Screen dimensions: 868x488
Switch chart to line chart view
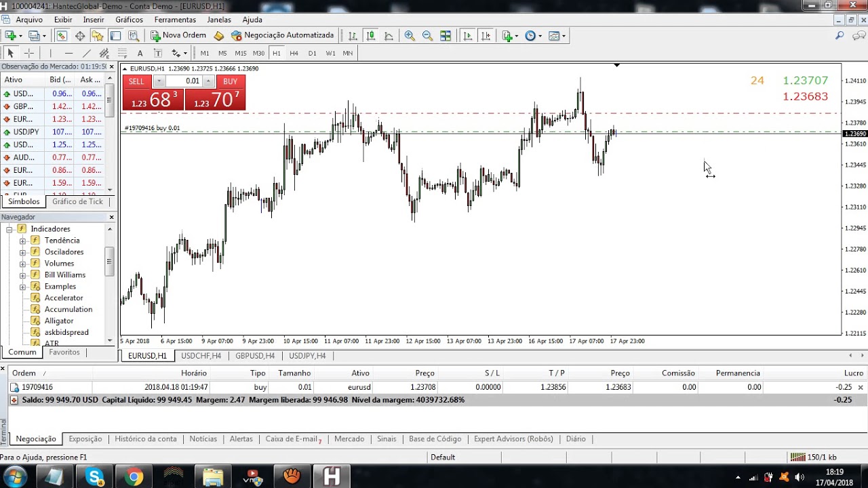[389, 36]
